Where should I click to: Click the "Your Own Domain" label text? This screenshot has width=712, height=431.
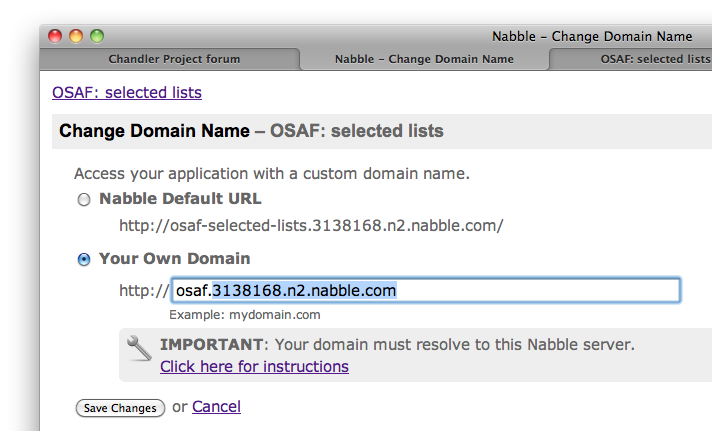(x=174, y=259)
